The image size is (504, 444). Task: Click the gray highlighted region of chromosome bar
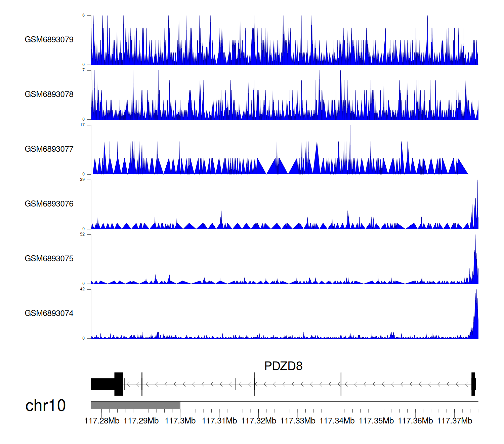coord(135,405)
